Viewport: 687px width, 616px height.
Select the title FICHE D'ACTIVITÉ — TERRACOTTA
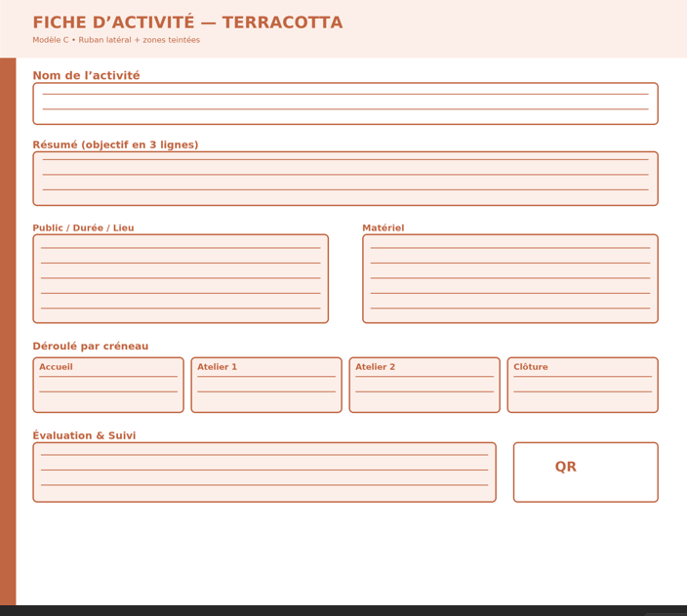click(187, 22)
